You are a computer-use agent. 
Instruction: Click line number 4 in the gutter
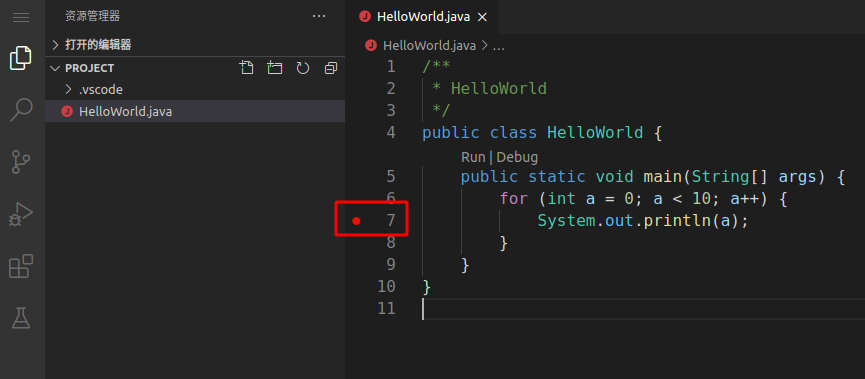coord(391,132)
